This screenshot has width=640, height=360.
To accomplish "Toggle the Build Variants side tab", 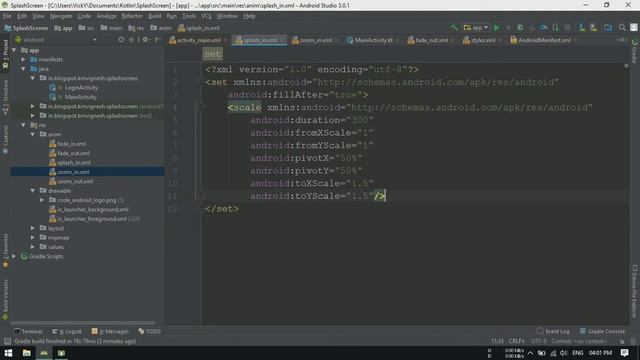I will pos(5,299).
